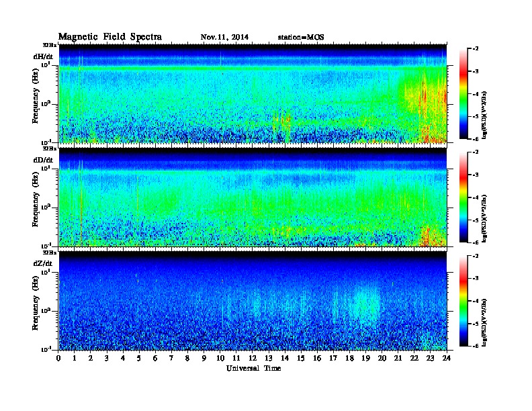Click hour tick label "1" on time axis

click(x=75, y=359)
